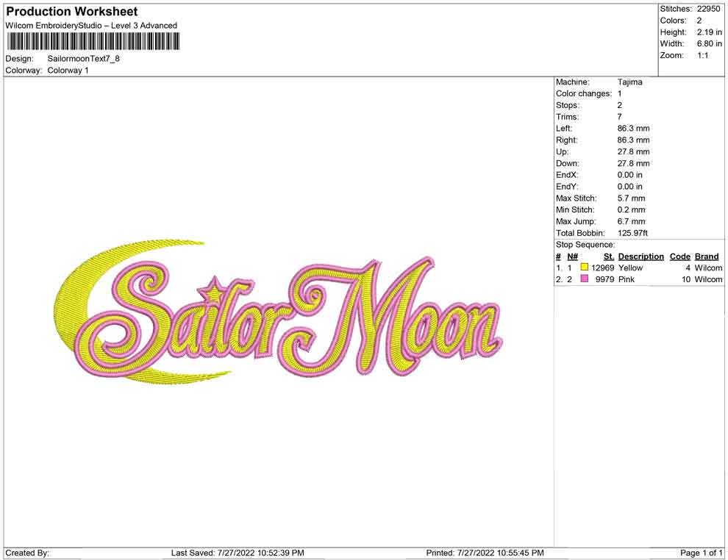728x560 pixels.
Task: Click the Width value '6.80 in'
Action: click(710, 43)
